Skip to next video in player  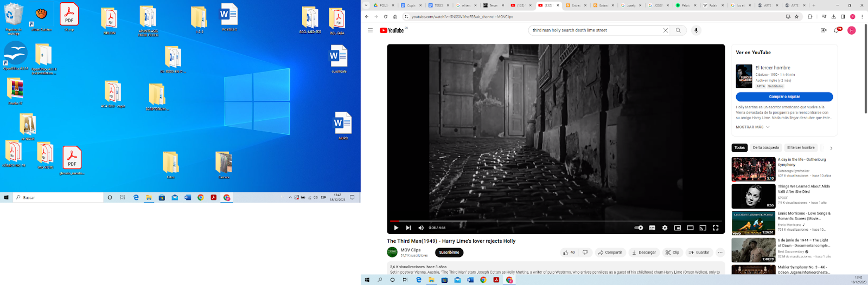tap(409, 228)
